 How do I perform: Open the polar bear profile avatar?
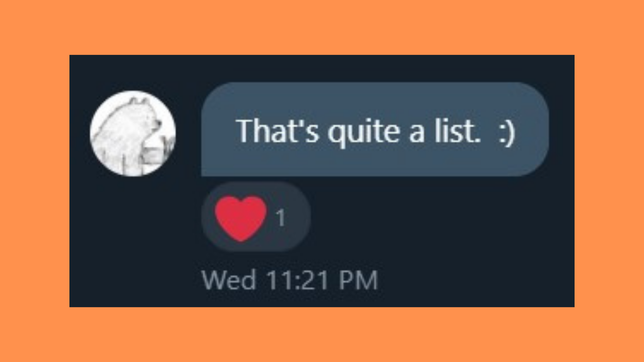pos(133,133)
